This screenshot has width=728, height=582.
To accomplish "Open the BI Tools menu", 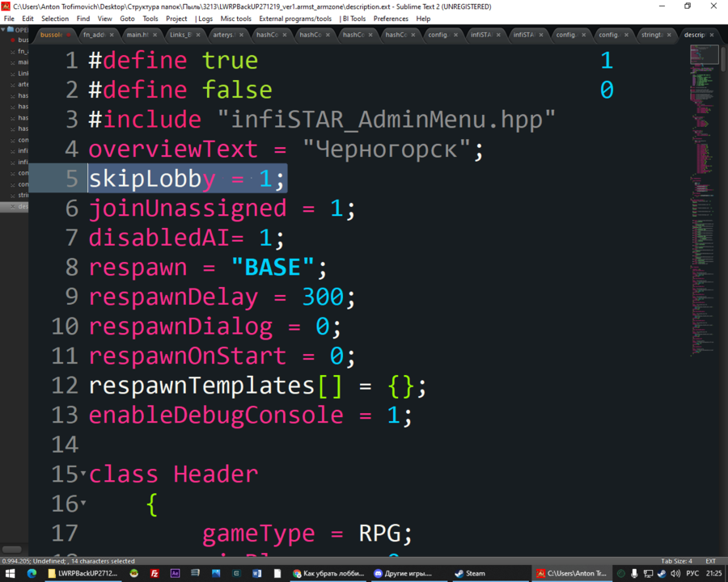I will 355,19.
